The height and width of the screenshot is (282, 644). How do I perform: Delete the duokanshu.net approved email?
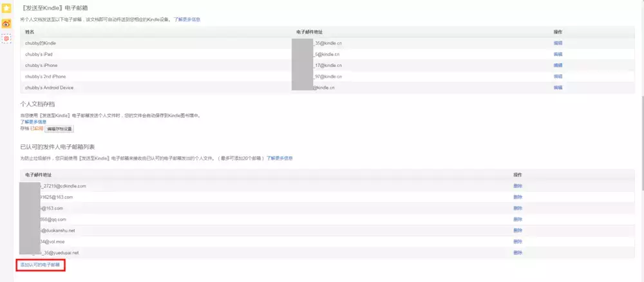[x=518, y=230]
